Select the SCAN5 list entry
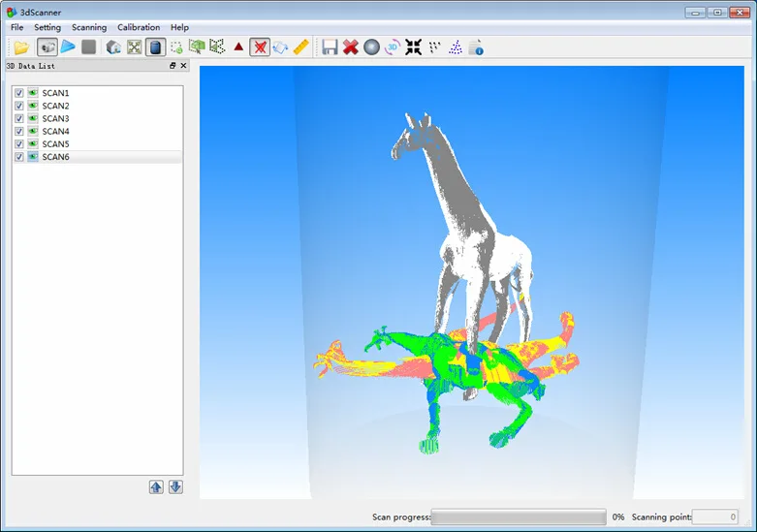Screen dimensions: 757x532 click(x=55, y=143)
